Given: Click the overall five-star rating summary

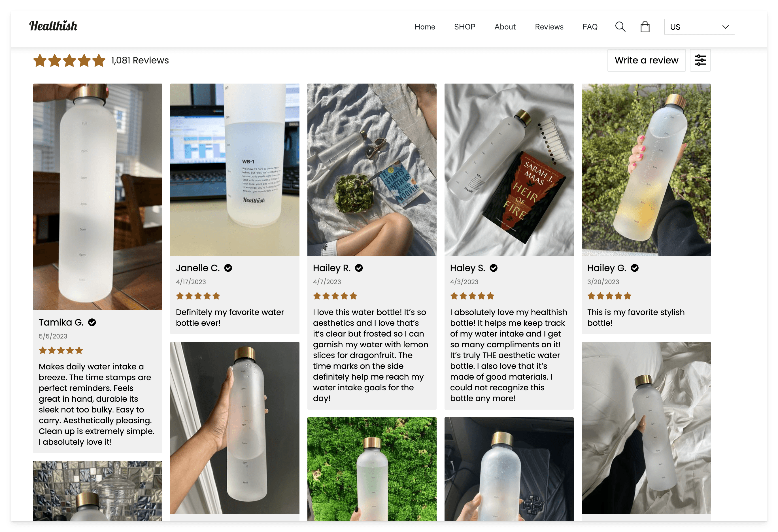Looking at the screenshot, I should point(69,61).
